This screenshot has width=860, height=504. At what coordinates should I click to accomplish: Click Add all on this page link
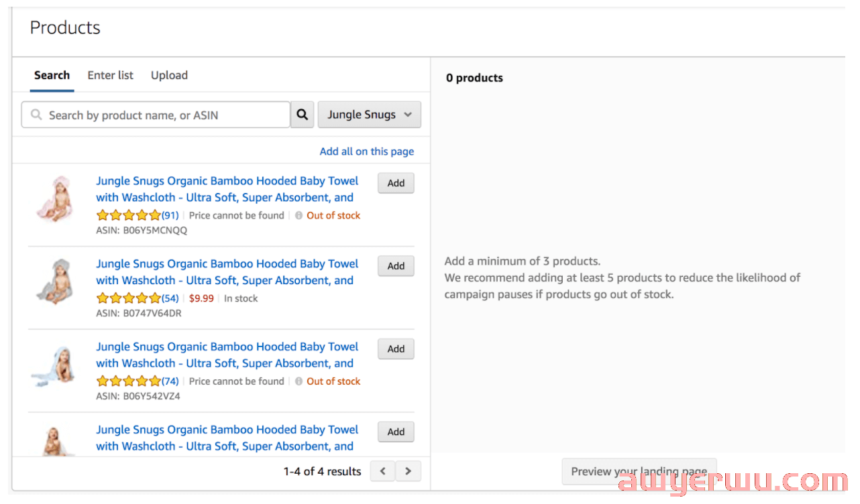click(x=367, y=151)
